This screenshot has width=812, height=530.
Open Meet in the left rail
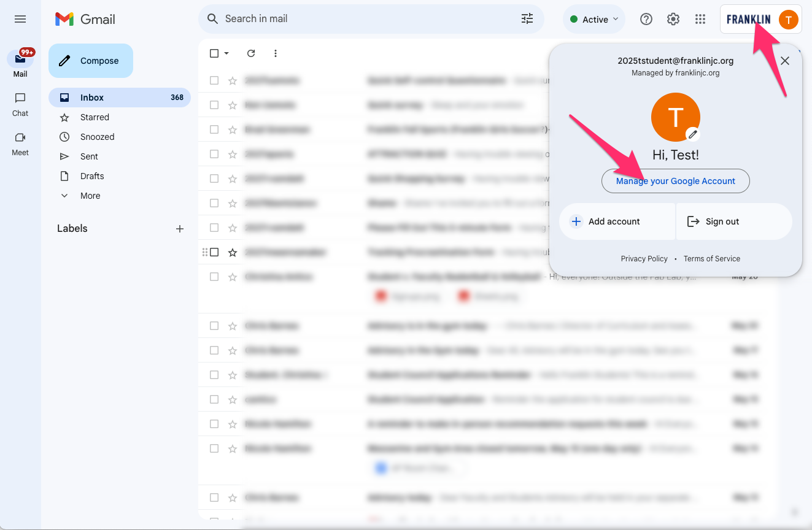[x=20, y=144]
